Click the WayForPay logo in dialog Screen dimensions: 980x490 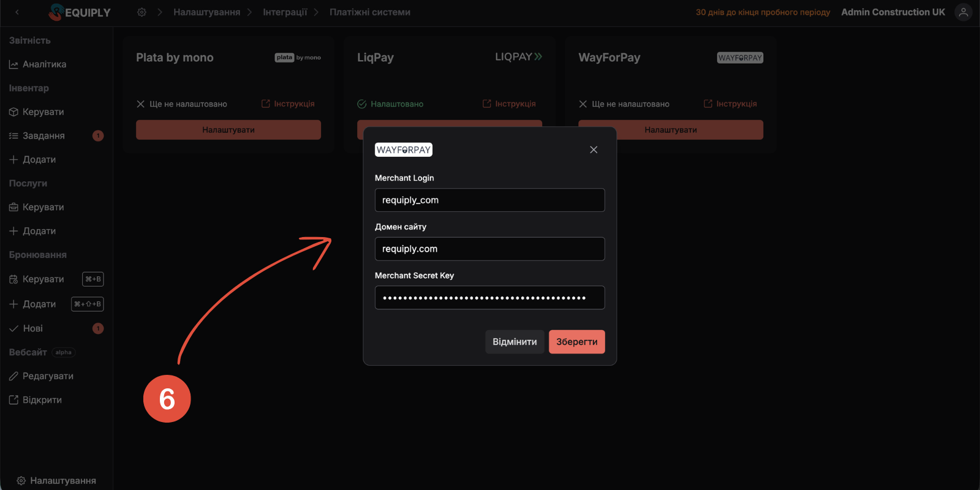pyautogui.click(x=404, y=150)
